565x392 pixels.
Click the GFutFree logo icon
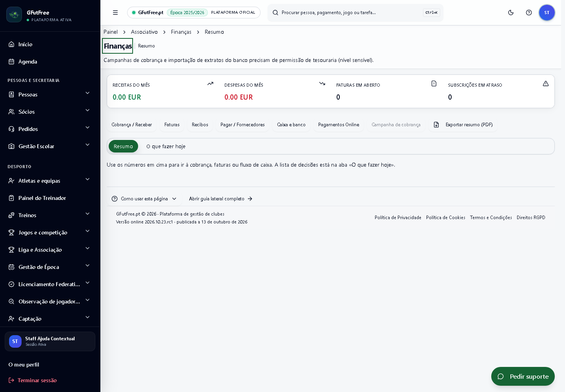pos(14,15)
